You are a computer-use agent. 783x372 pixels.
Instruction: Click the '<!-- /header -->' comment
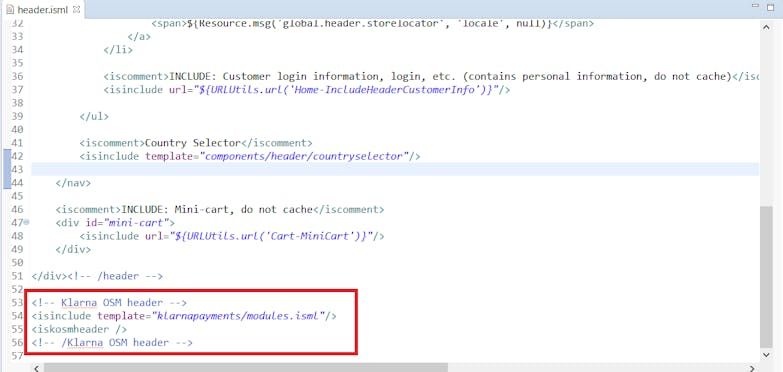point(115,276)
